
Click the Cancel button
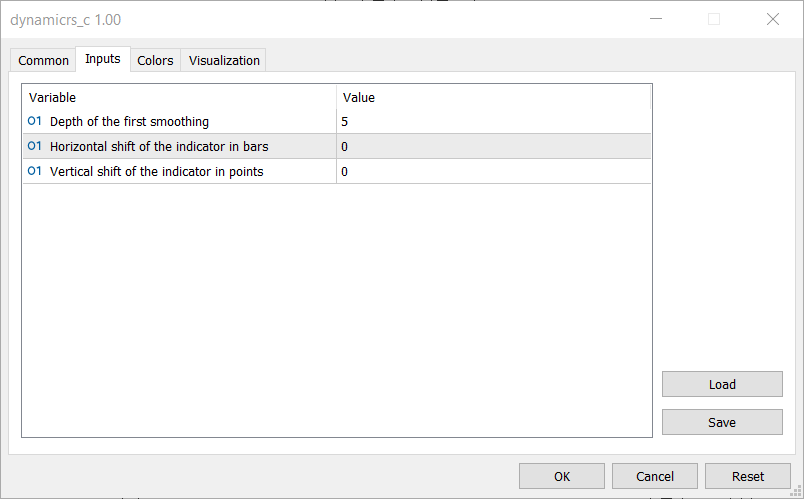655,476
